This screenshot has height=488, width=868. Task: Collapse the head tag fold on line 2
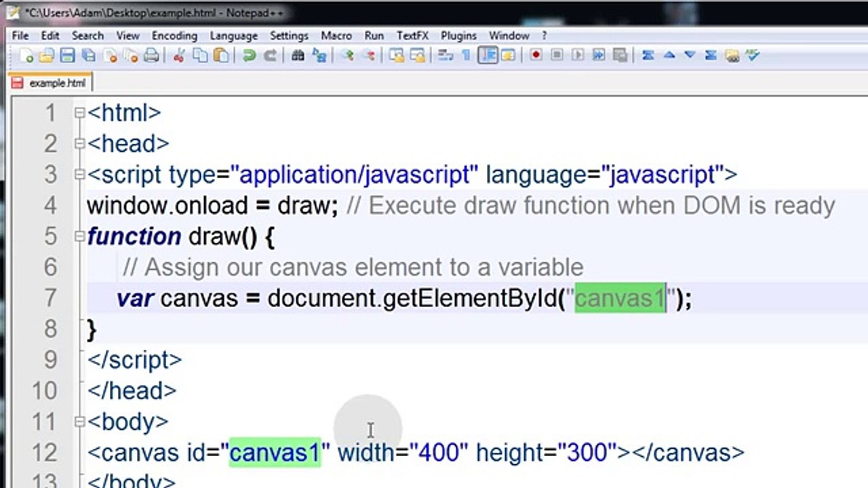coord(79,144)
